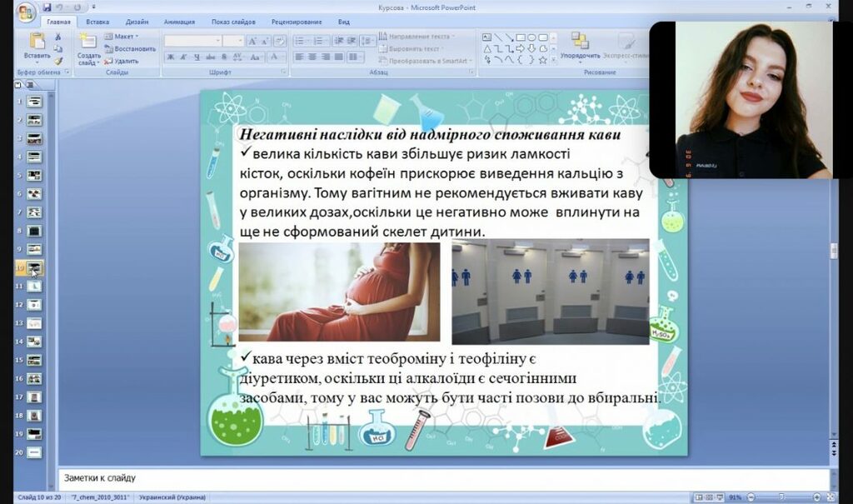This screenshot has width=853, height=504.
Task: Click the Save icon in quick access toolbar
Action: [47, 7]
